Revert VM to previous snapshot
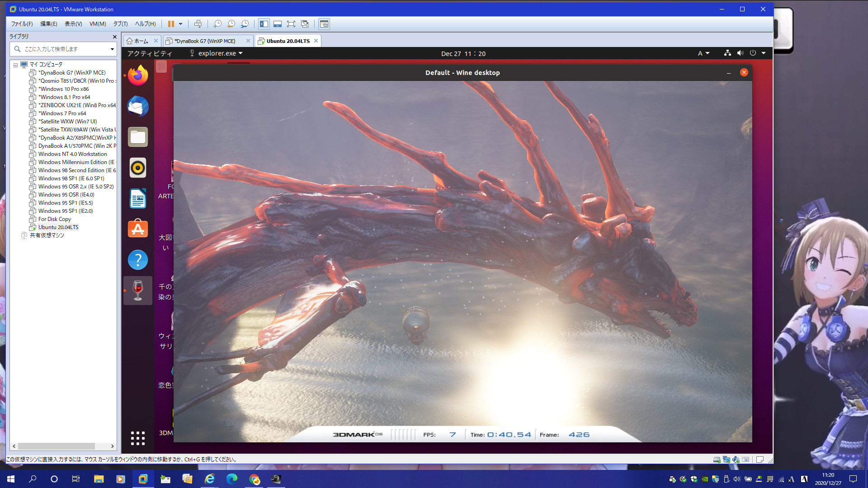This screenshot has height=488, width=868. (231, 24)
